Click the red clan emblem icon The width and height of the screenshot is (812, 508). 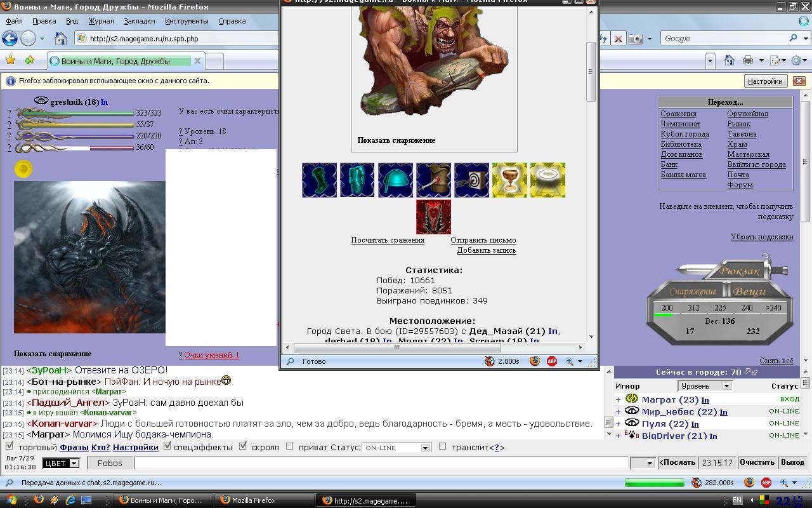pos(433,217)
